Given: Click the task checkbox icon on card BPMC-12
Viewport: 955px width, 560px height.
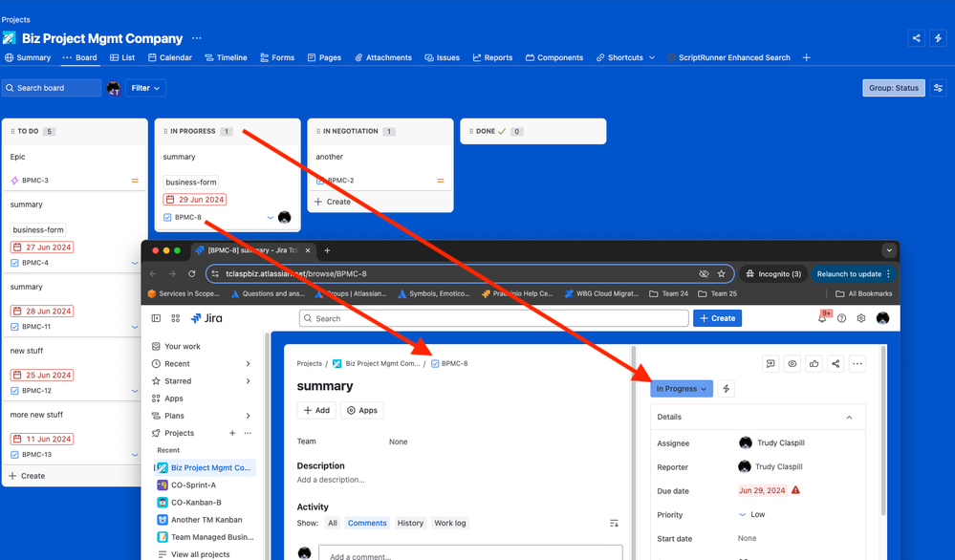Looking at the screenshot, I should click(x=14, y=391).
